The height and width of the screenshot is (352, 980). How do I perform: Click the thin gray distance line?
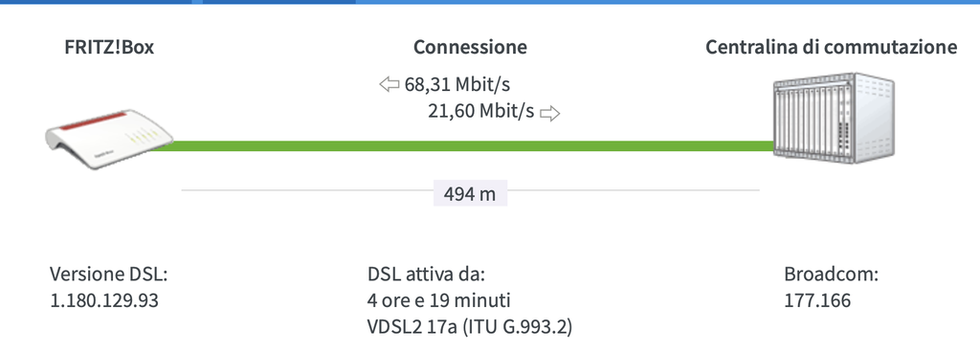470,189
